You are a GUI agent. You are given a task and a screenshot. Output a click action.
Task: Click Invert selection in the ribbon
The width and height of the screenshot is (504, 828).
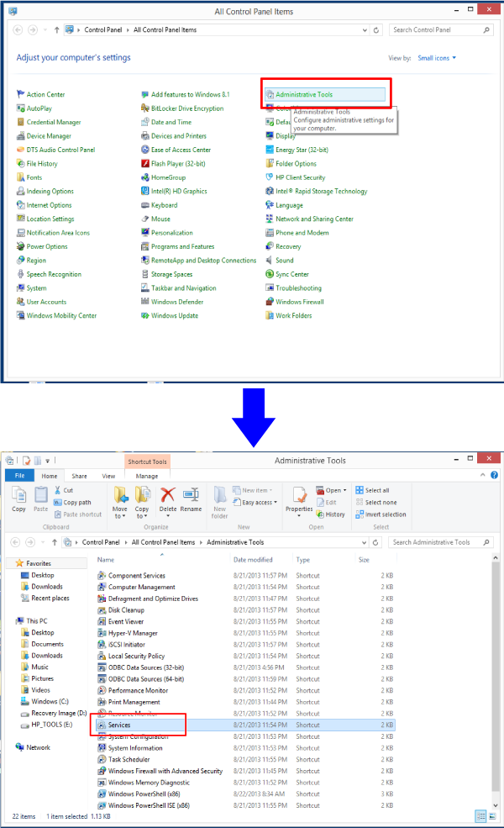(x=381, y=514)
